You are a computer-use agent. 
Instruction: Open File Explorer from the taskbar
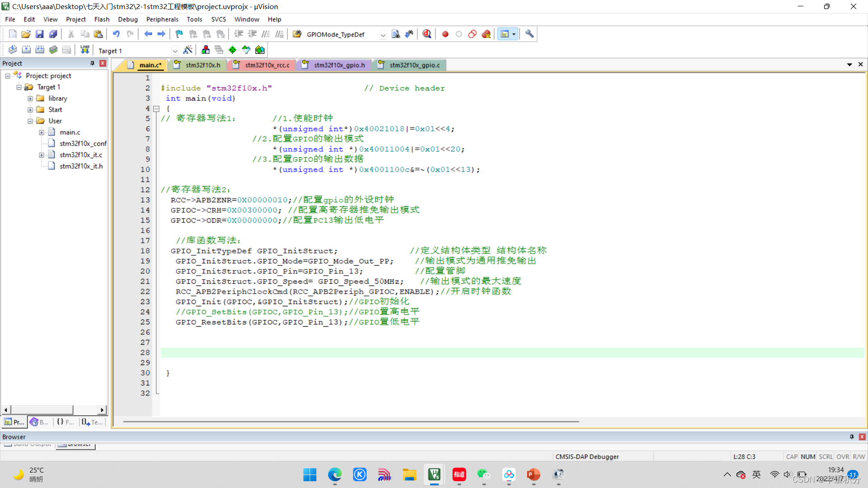(x=409, y=474)
